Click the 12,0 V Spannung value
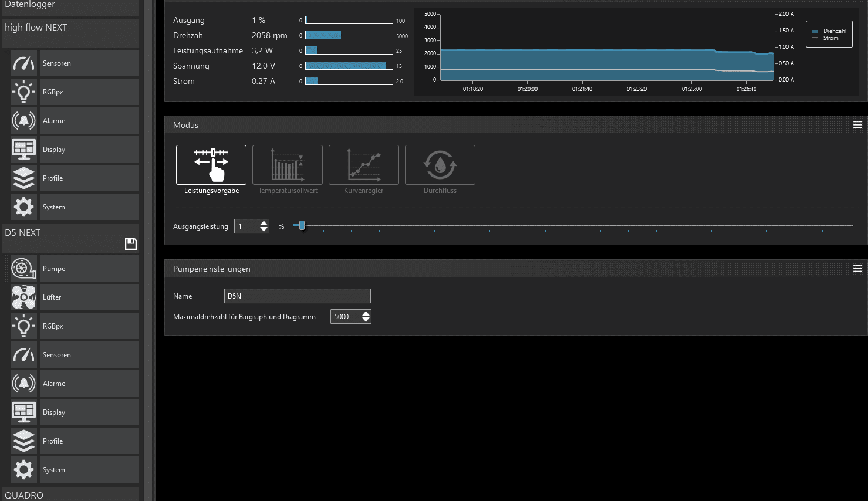Image resolution: width=868 pixels, height=501 pixels. 264,66
